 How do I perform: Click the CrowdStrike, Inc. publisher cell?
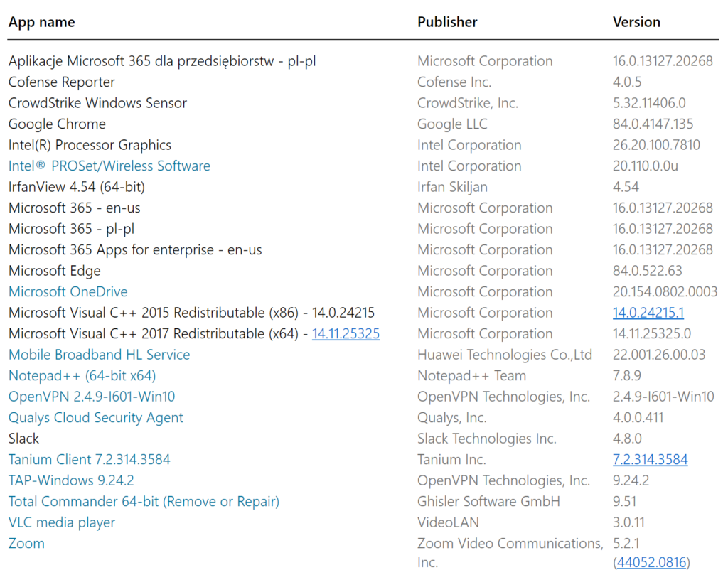(x=468, y=102)
